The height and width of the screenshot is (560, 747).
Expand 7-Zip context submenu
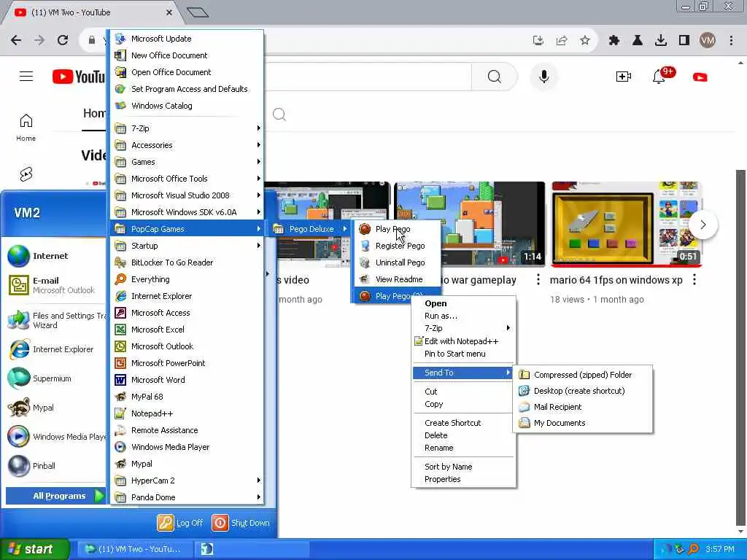pos(464,328)
